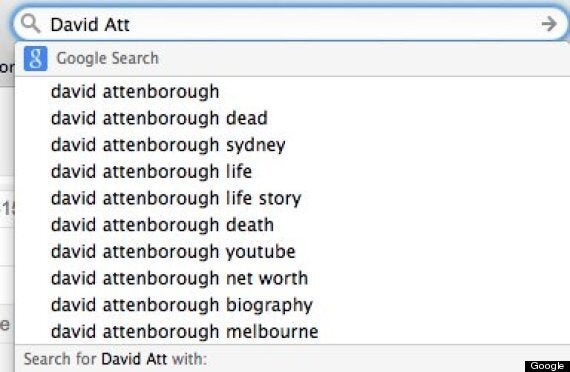The width and height of the screenshot is (570, 372).
Task: Select the Google Search provider row
Action: (x=292, y=59)
